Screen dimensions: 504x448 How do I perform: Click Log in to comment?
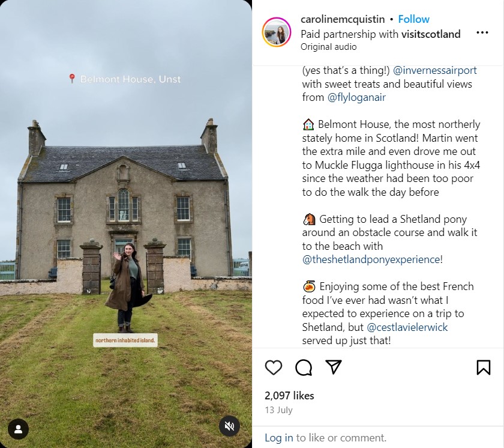[278, 437]
